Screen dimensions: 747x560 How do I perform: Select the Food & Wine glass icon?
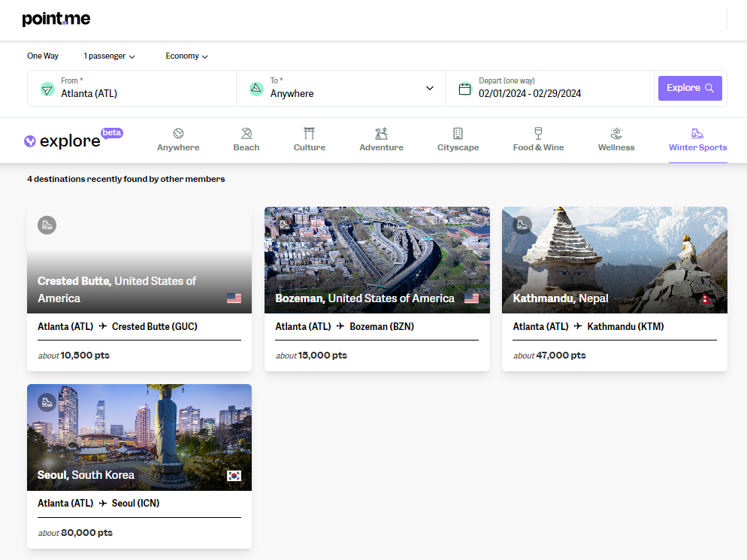click(x=538, y=132)
